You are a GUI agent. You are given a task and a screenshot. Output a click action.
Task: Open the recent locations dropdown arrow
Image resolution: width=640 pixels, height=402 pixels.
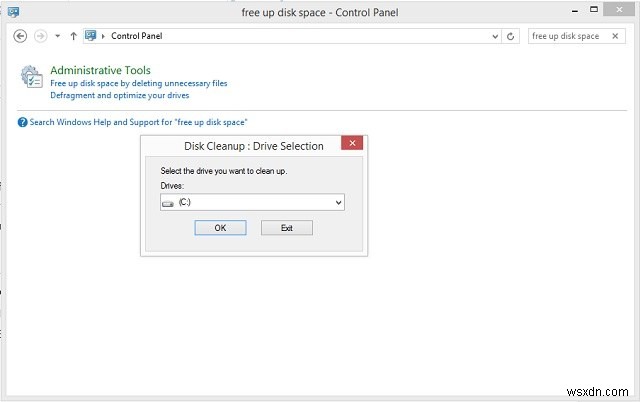[x=58, y=36]
